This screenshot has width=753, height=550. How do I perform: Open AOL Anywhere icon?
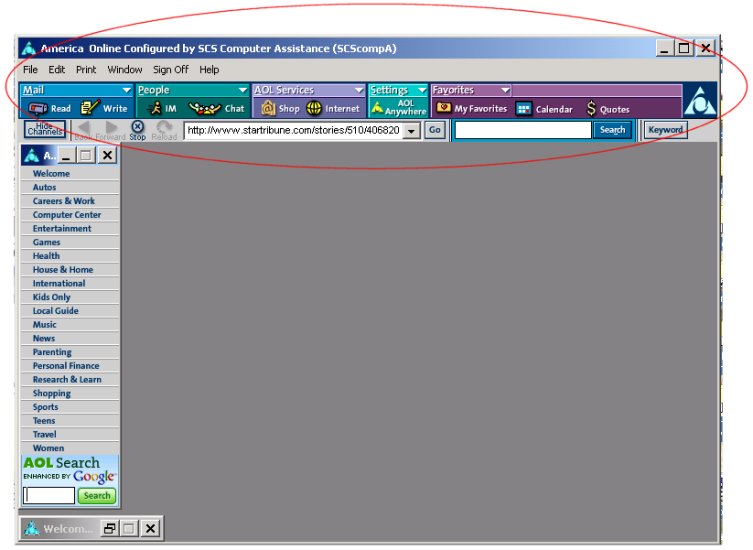pos(377,108)
